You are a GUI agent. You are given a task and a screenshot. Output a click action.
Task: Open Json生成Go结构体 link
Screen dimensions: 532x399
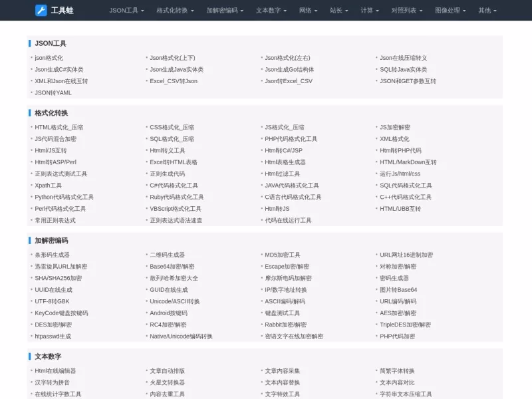click(289, 70)
